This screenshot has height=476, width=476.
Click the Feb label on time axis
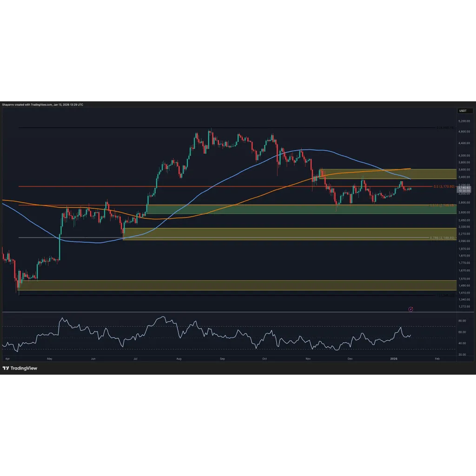pos(437,359)
